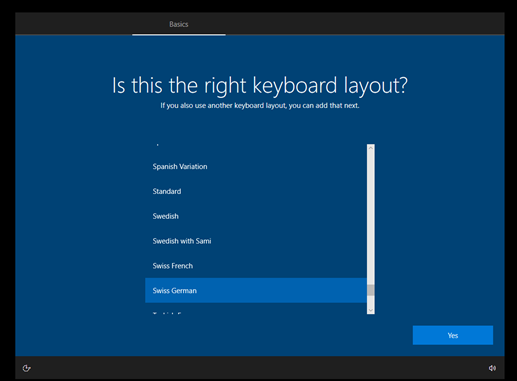Screen dimensions: 517x381
Task: Switch to the Basics tab
Action: click(179, 24)
